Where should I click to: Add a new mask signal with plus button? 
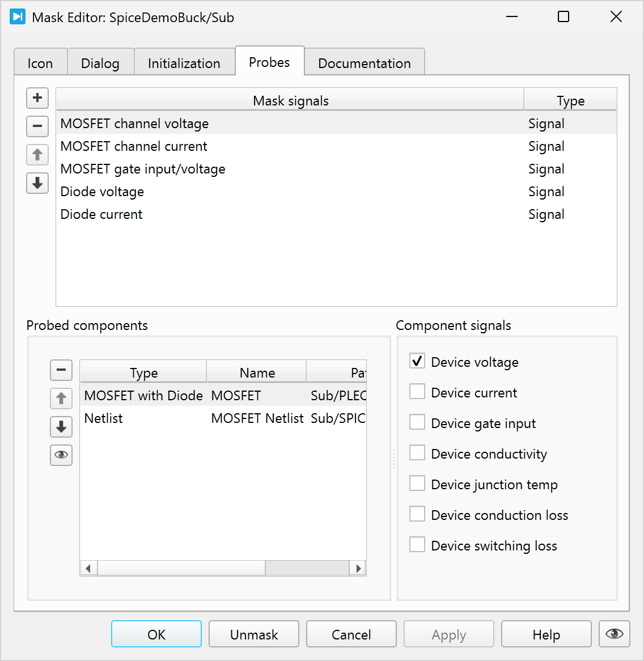point(37,98)
